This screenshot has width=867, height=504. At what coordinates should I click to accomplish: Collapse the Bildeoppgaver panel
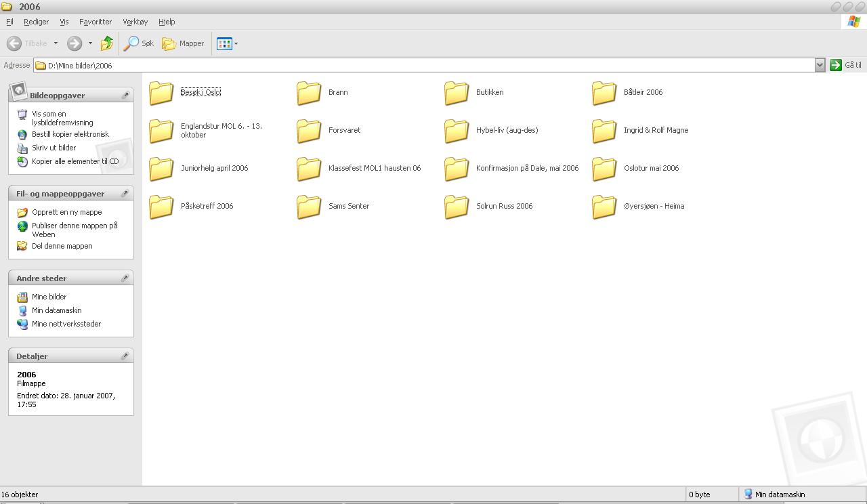(125, 96)
